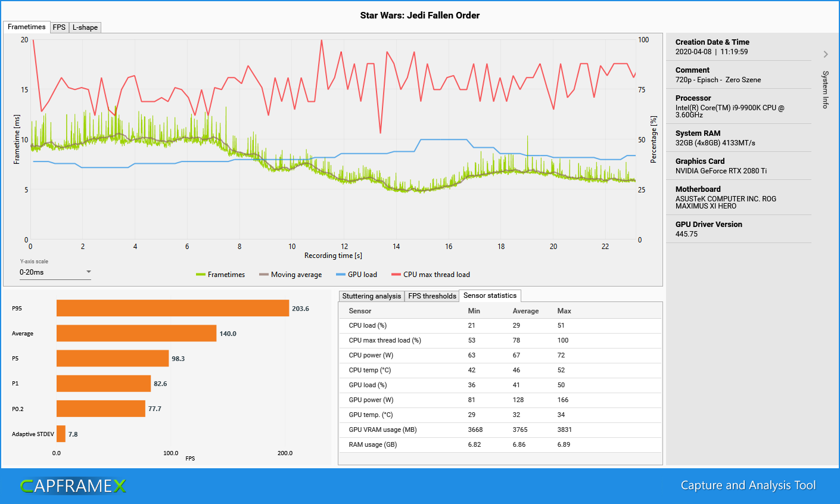
Task: Select the GPU load (%) row
Action: [500, 385]
